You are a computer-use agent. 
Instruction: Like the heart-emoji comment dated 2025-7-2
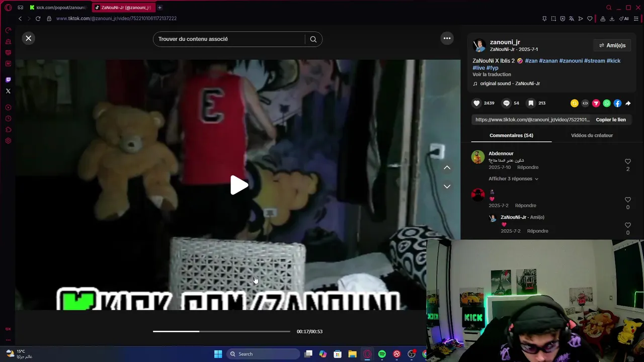click(x=627, y=200)
